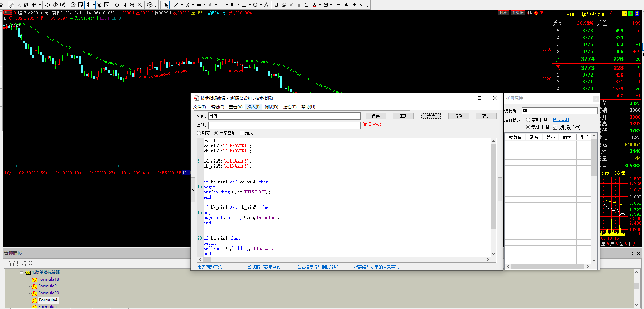Select Formula20 in the tree
This screenshot has height=309, width=644.
click(x=48, y=293)
